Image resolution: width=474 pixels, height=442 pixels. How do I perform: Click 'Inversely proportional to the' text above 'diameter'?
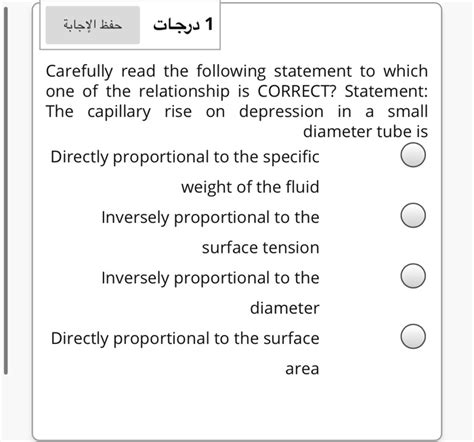tap(210, 278)
